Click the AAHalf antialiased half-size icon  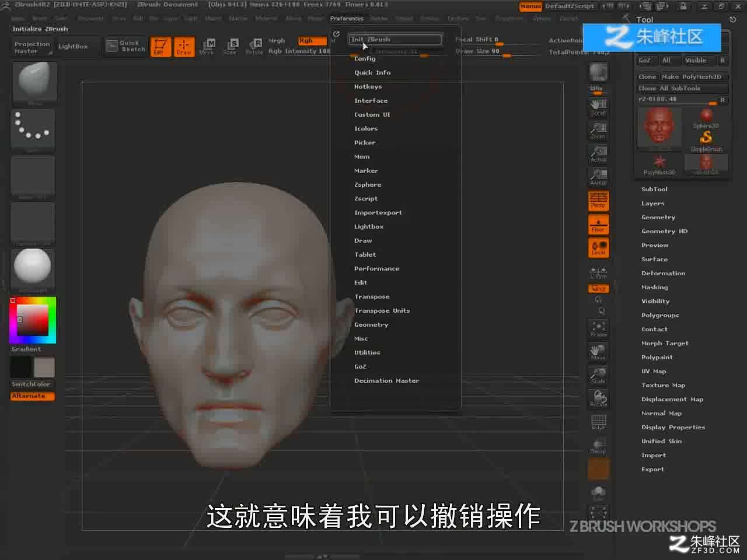click(x=598, y=177)
